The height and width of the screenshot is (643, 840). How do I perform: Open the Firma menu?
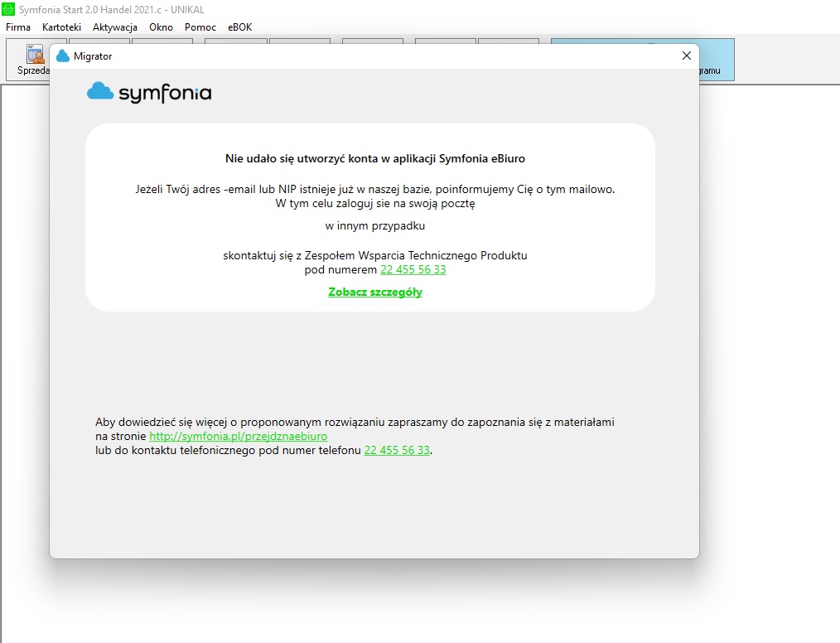point(18,27)
